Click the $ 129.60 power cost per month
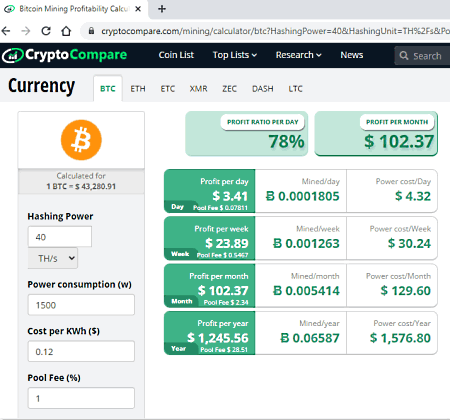 pyautogui.click(x=406, y=291)
